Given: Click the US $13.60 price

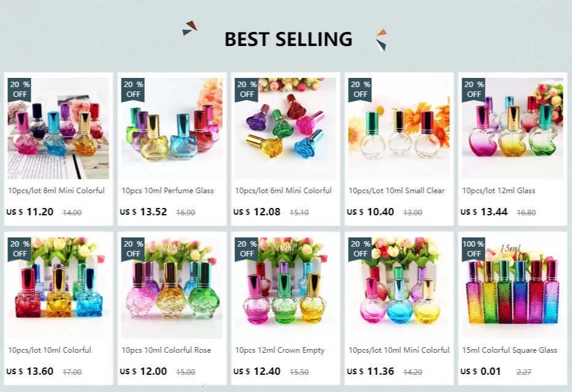Looking at the screenshot, I should coord(30,371).
